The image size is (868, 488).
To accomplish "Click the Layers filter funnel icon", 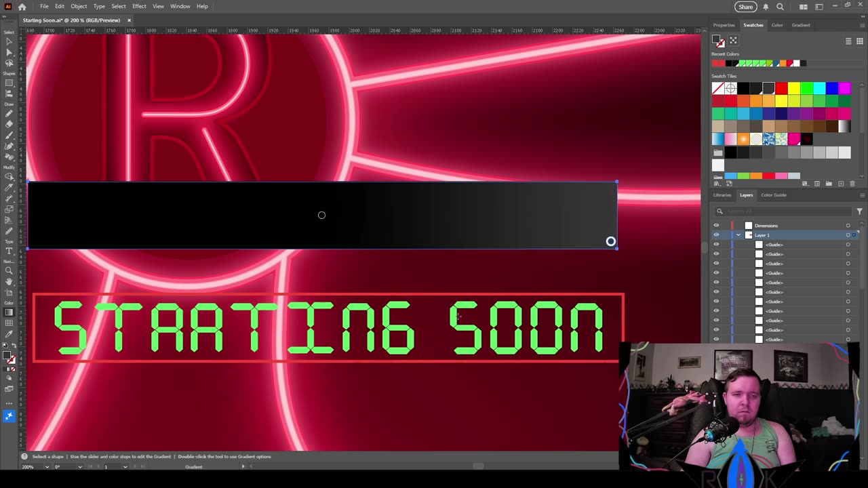I will click(x=859, y=211).
